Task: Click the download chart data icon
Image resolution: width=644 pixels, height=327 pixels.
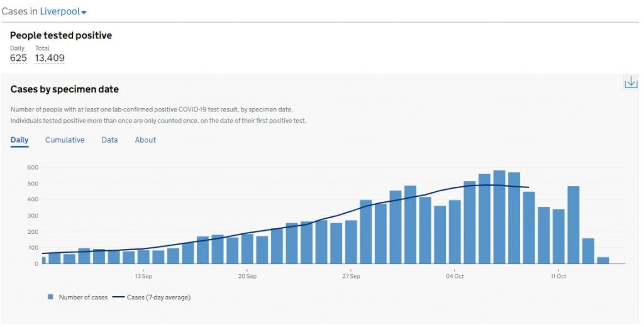Action: [x=630, y=82]
